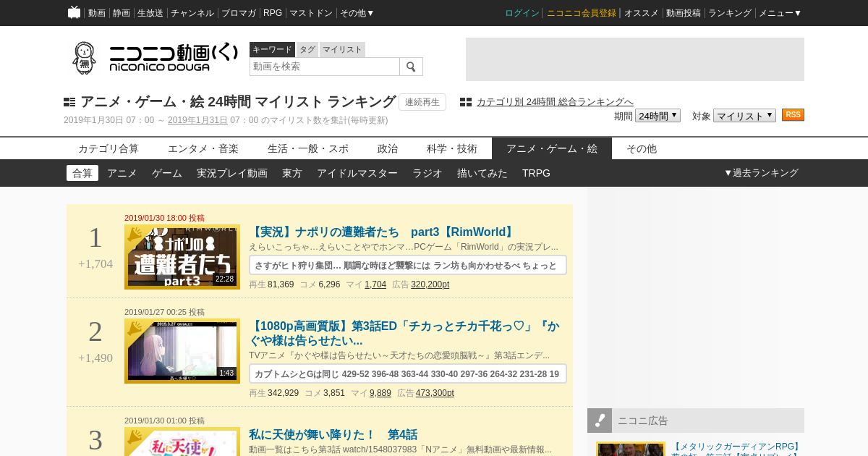The image size is (868, 456).
Task: Select 描いてみた sub-category
Action: click(x=482, y=173)
